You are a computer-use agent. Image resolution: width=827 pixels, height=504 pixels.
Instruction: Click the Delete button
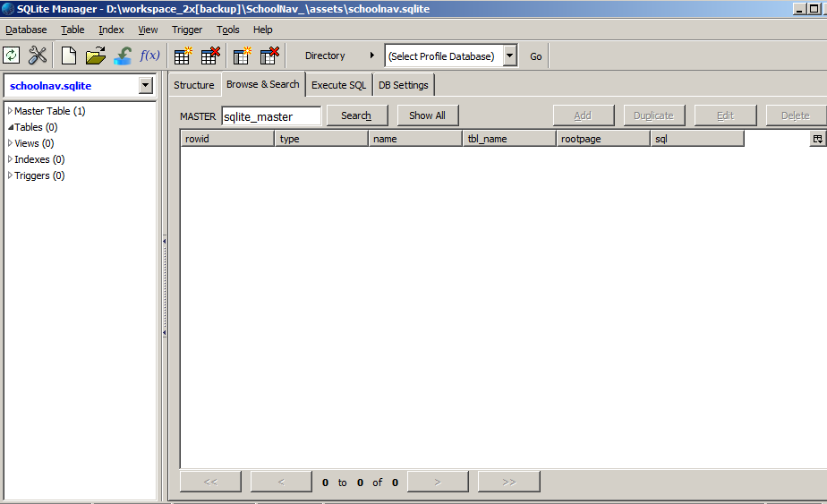[796, 115]
